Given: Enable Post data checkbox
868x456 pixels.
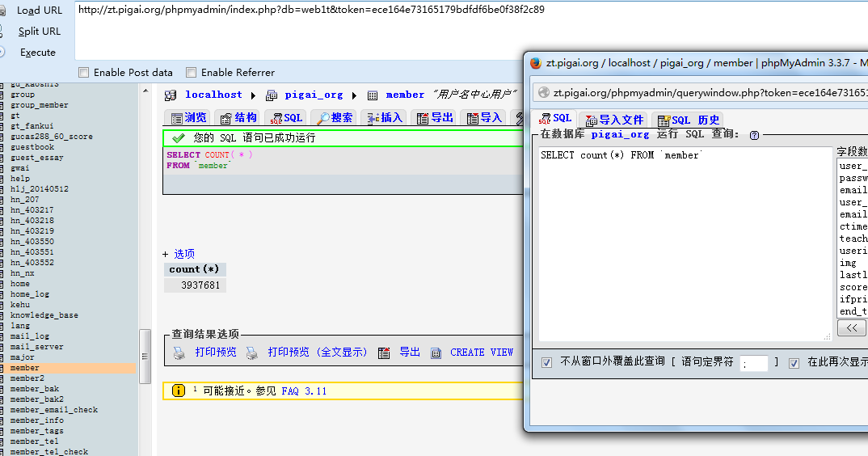Looking at the screenshot, I should coord(83,72).
